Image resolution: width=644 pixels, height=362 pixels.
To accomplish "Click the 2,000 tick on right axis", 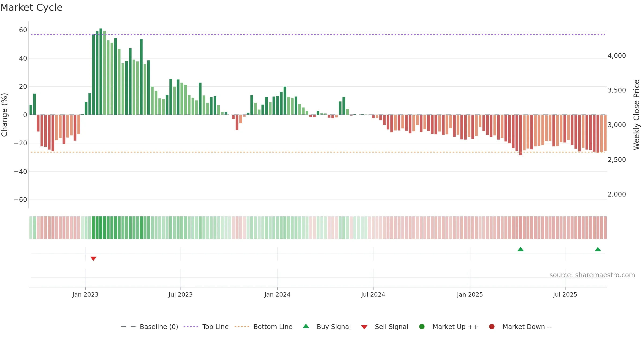I will coord(617,194).
